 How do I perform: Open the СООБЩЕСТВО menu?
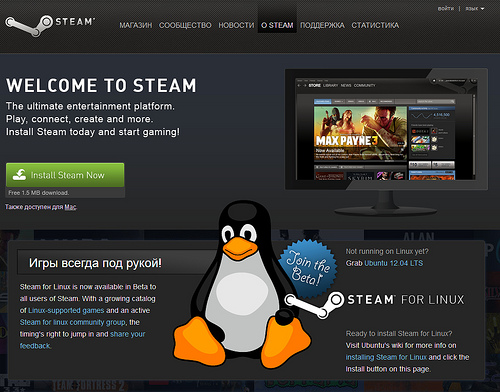tap(185, 25)
